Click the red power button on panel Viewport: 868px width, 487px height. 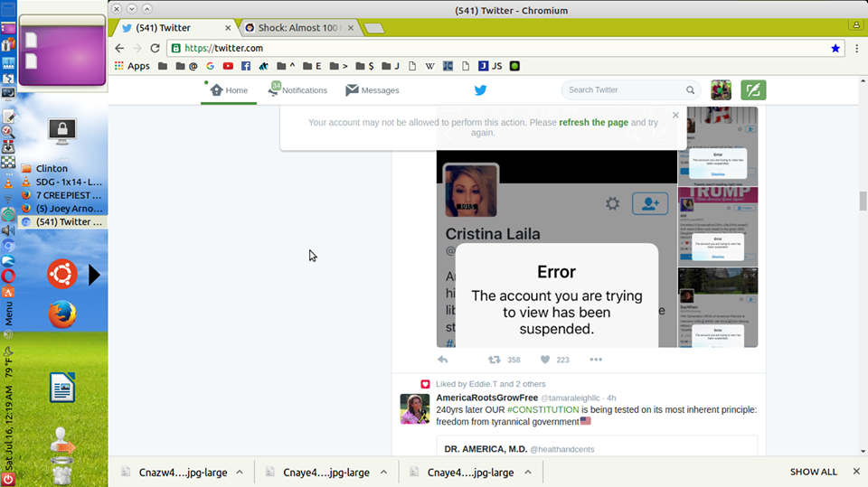[8, 479]
